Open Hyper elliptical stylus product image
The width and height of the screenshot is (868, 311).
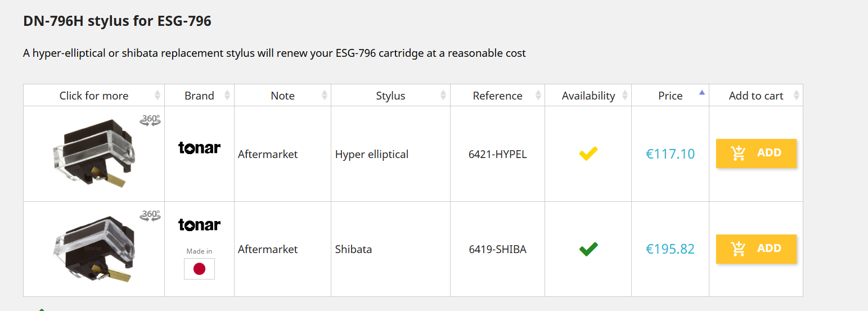(x=95, y=154)
